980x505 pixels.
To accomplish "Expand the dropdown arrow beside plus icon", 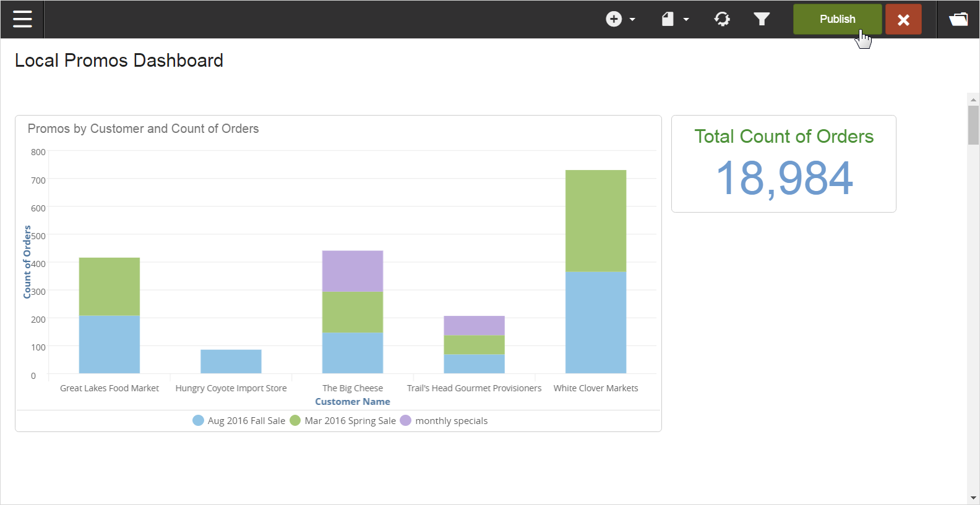I will click(x=632, y=20).
